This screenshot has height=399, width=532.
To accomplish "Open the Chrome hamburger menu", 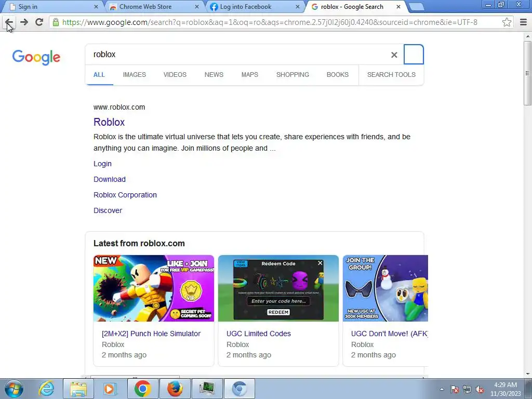I will [523, 22].
